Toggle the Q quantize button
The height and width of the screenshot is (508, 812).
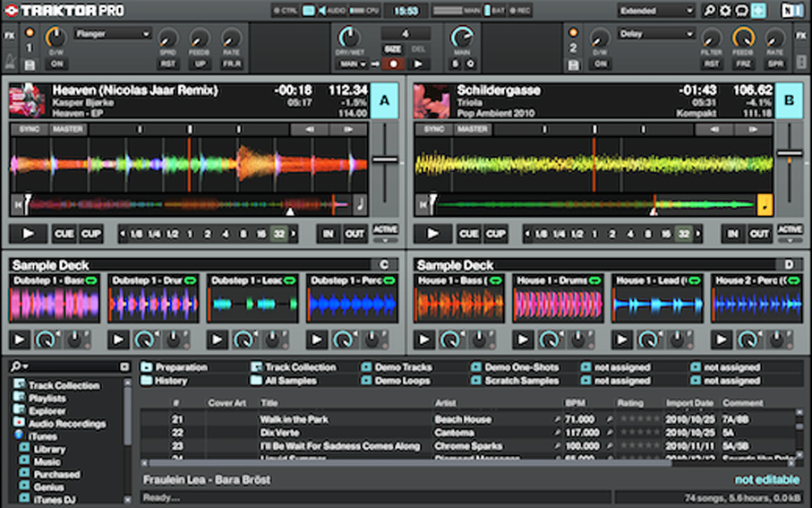470,65
